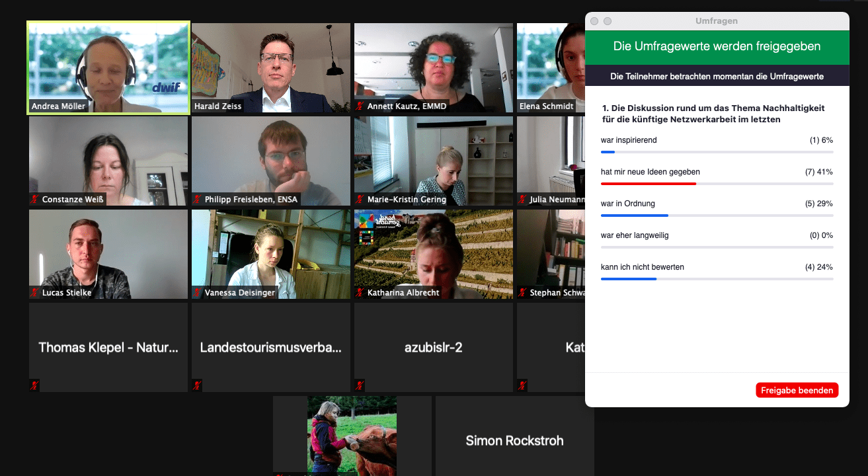Image resolution: width=868 pixels, height=476 pixels.
Task: Click the 'kann ich nicht bewerten' answer label
Action: 643,267
